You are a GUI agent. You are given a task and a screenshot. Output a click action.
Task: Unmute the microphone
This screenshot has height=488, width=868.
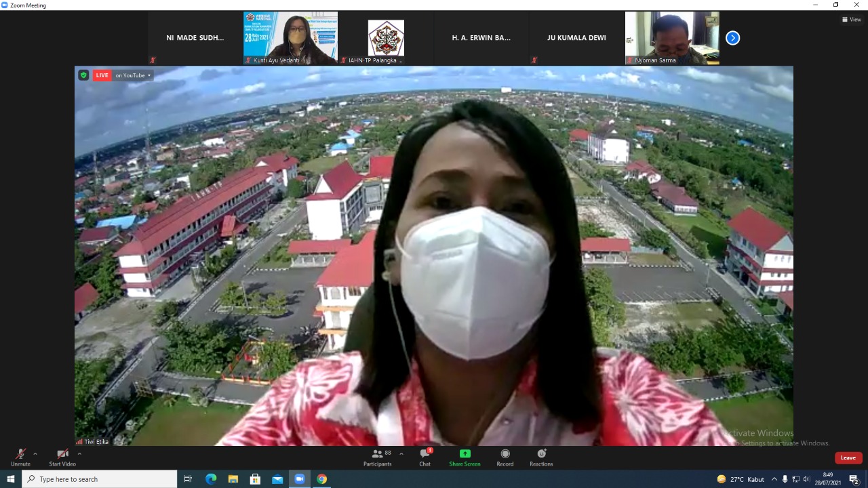tap(20, 455)
